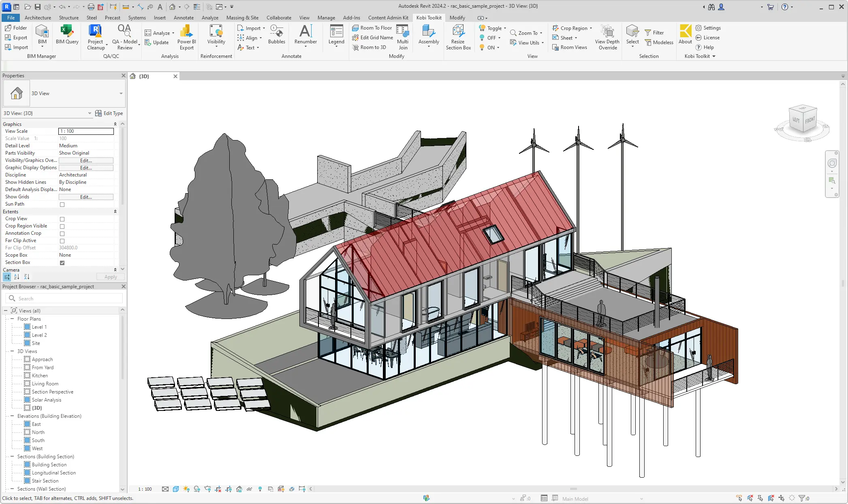
Task: Activate Temporary Hide/Isolate glasses icon
Action: click(x=250, y=489)
